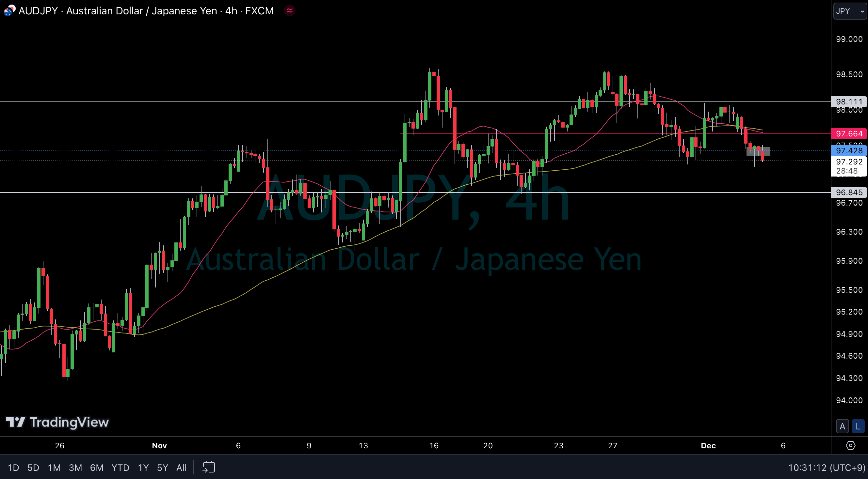Switch to the 1M time range
The width and height of the screenshot is (868, 479).
coord(54,468)
